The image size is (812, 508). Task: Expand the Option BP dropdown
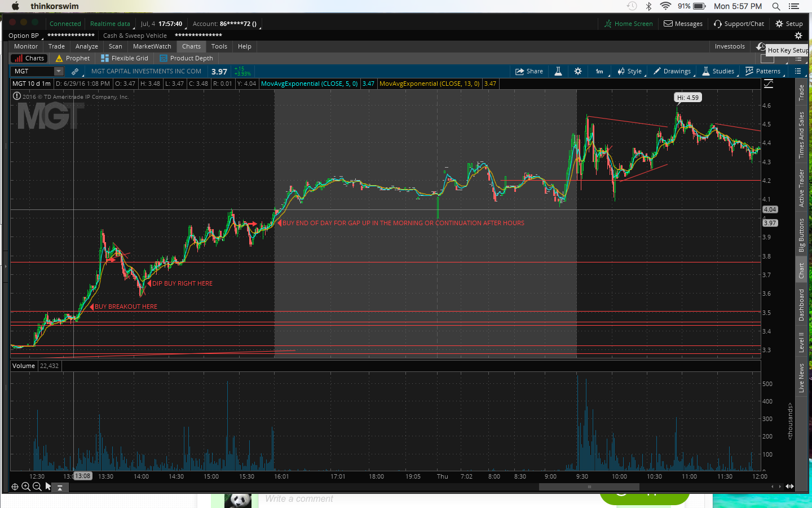pyautogui.click(x=25, y=36)
